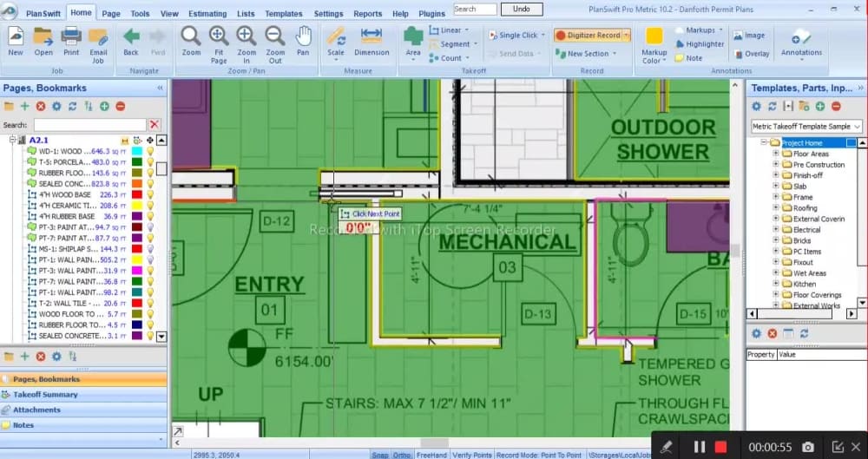
Task: Open the Digitizer Record dropdown arrow
Action: click(x=627, y=35)
